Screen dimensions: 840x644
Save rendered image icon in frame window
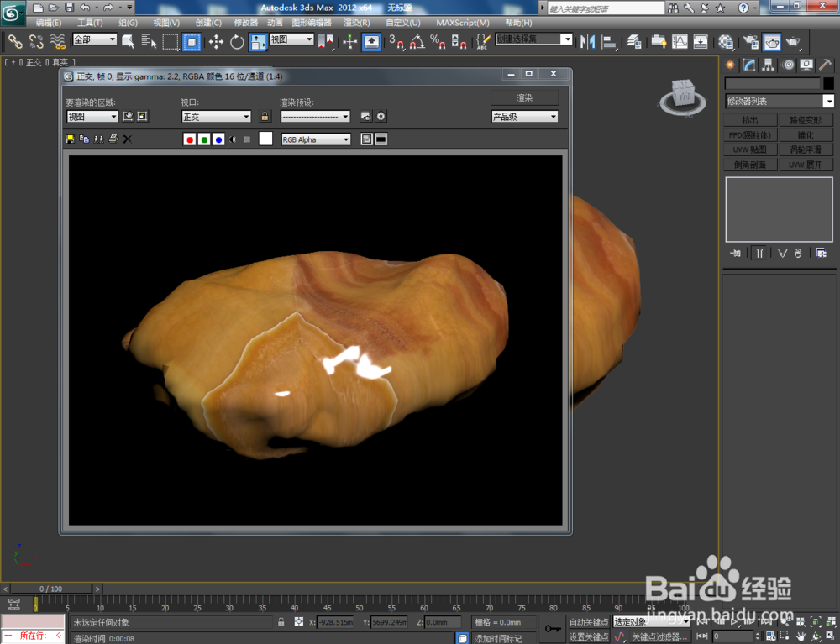(71, 139)
